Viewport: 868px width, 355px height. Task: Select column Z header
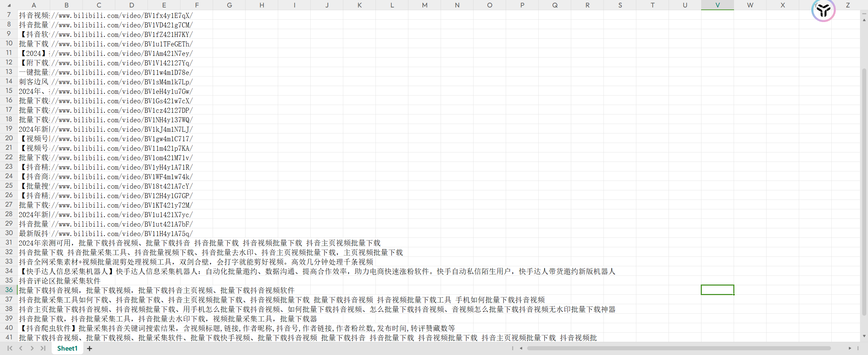[848, 5]
